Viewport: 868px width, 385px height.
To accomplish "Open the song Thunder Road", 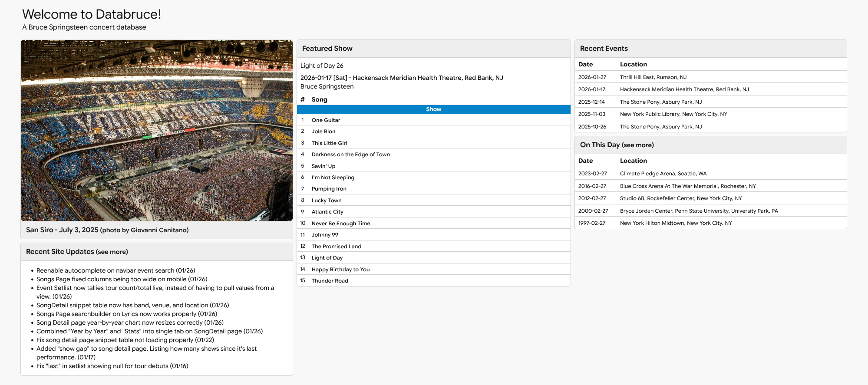I will tap(330, 281).
